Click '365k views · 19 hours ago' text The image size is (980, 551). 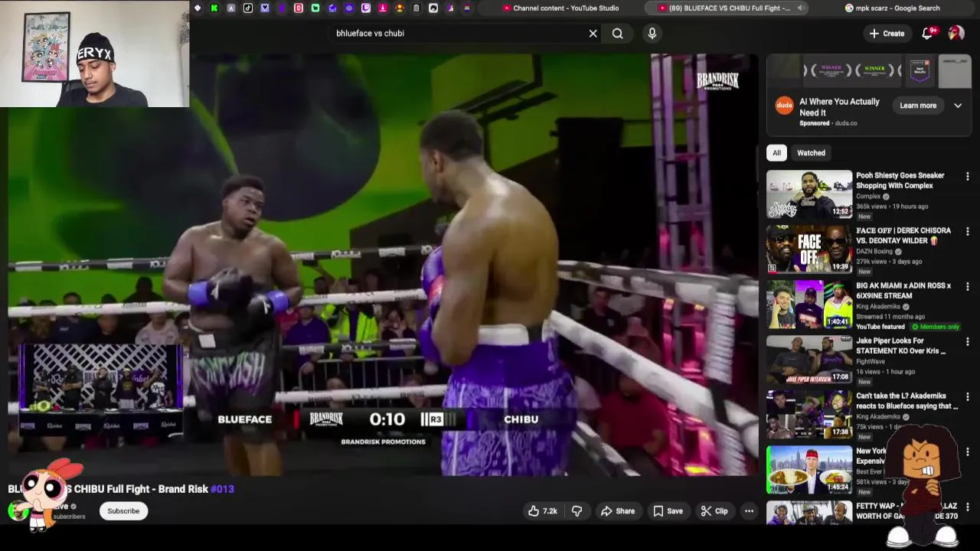tap(892, 207)
